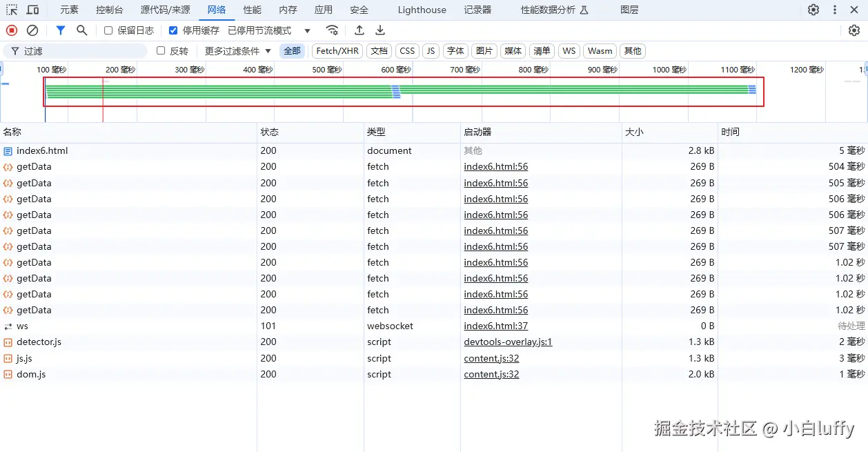The image size is (868, 452).
Task: Open network search magnifier
Action: [x=82, y=30]
